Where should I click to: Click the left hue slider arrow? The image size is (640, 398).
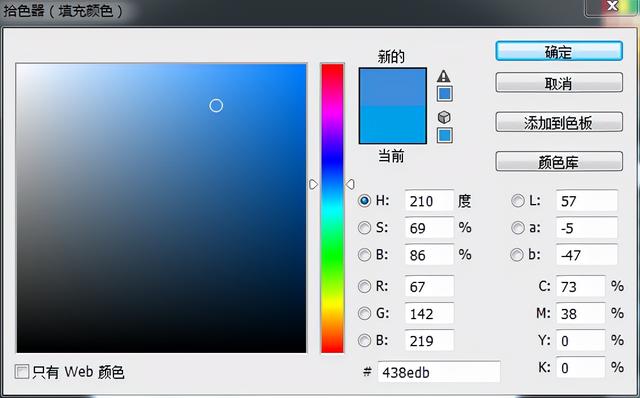(x=313, y=185)
